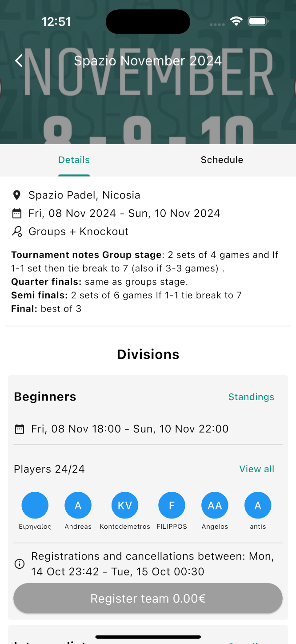Open Angelos AA avatar

(x=215, y=505)
